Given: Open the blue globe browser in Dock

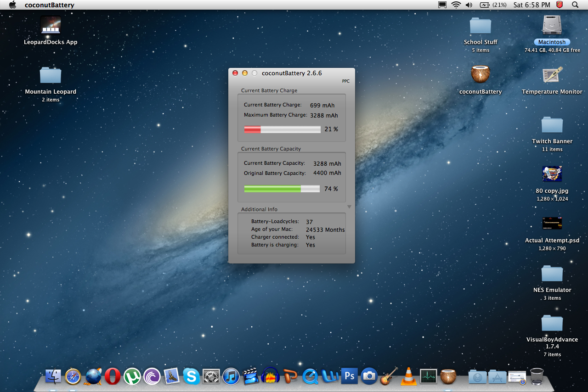Looking at the screenshot, I should (93, 376).
